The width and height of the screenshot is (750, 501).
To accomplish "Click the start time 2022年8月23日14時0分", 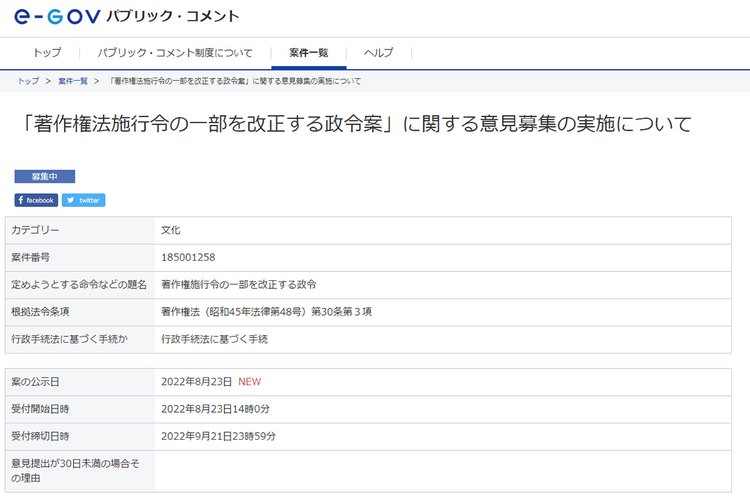I will (216, 409).
